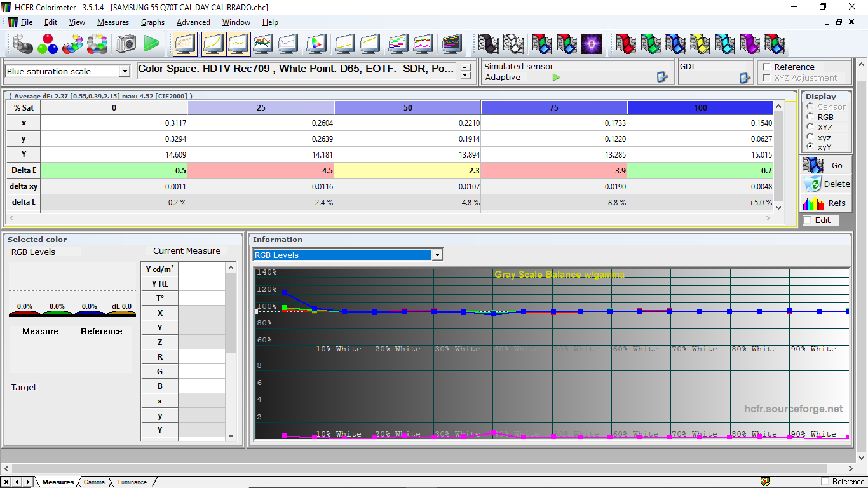
Task: Click the purple glowing pattern icon
Action: pyautogui.click(x=592, y=44)
